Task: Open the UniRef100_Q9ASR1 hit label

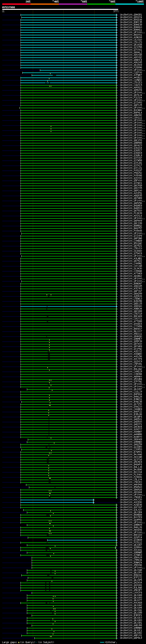Action: point(131,15)
